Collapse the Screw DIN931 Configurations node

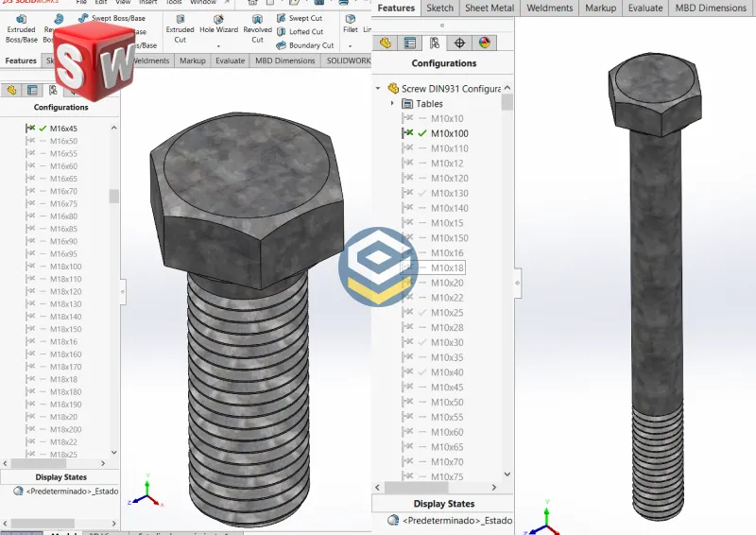point(379,88)
